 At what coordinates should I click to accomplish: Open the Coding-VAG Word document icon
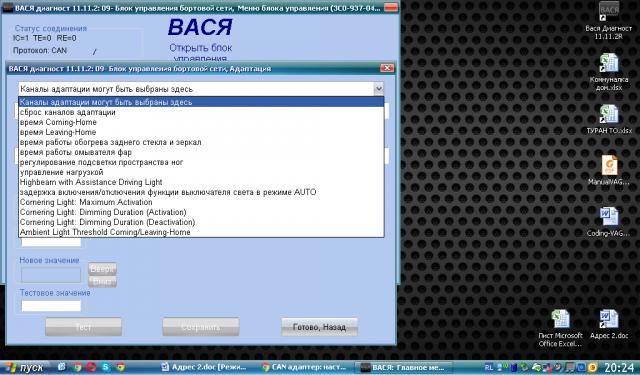[609, 222]
